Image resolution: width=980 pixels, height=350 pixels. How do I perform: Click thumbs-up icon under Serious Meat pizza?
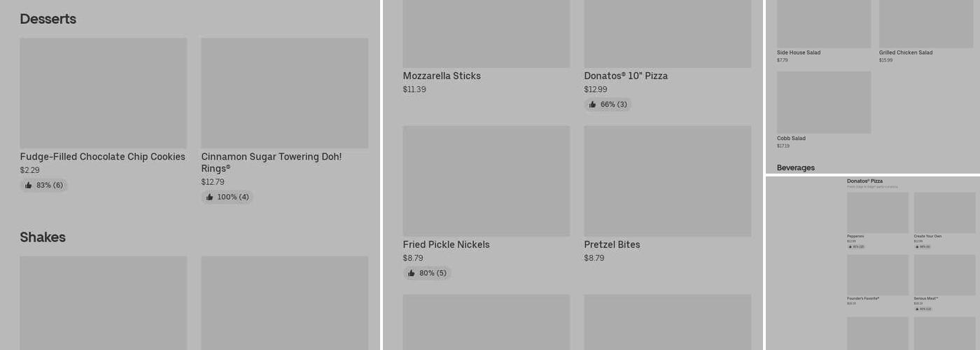click(917, 309)
